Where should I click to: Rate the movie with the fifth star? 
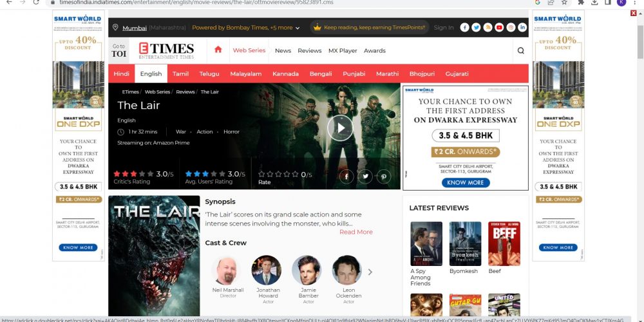click(x=296, y=174)
